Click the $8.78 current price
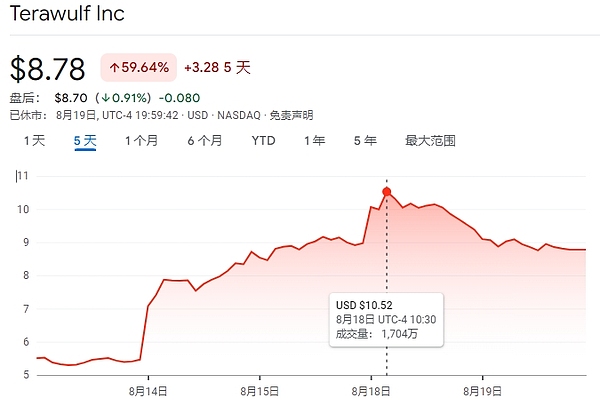The image size is (600, 406). [x=47, y=69]
